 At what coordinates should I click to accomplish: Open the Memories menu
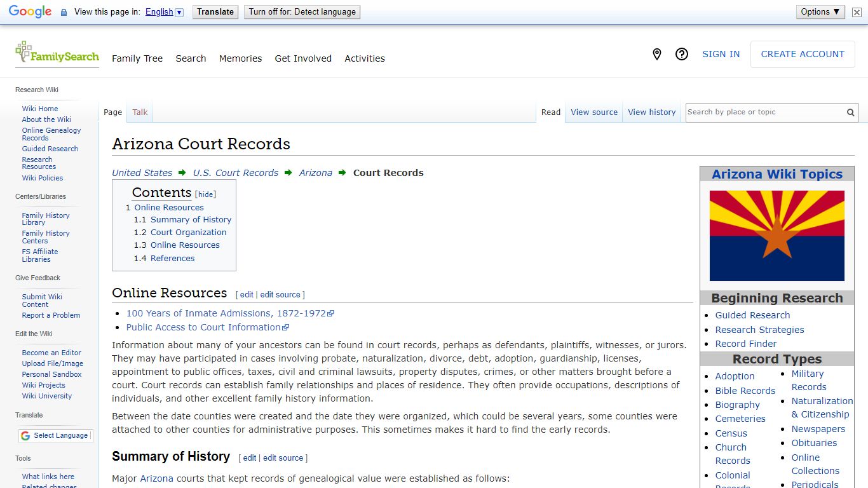point(240,58)
